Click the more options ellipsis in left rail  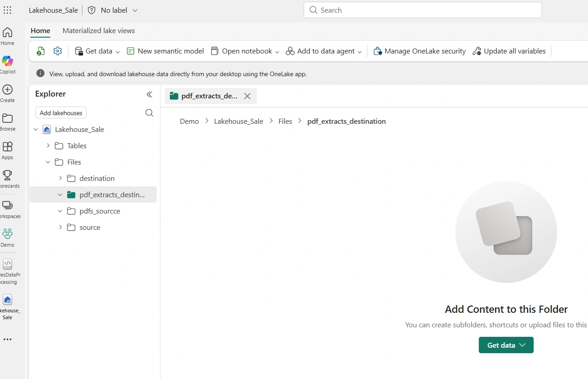(7, 339)
